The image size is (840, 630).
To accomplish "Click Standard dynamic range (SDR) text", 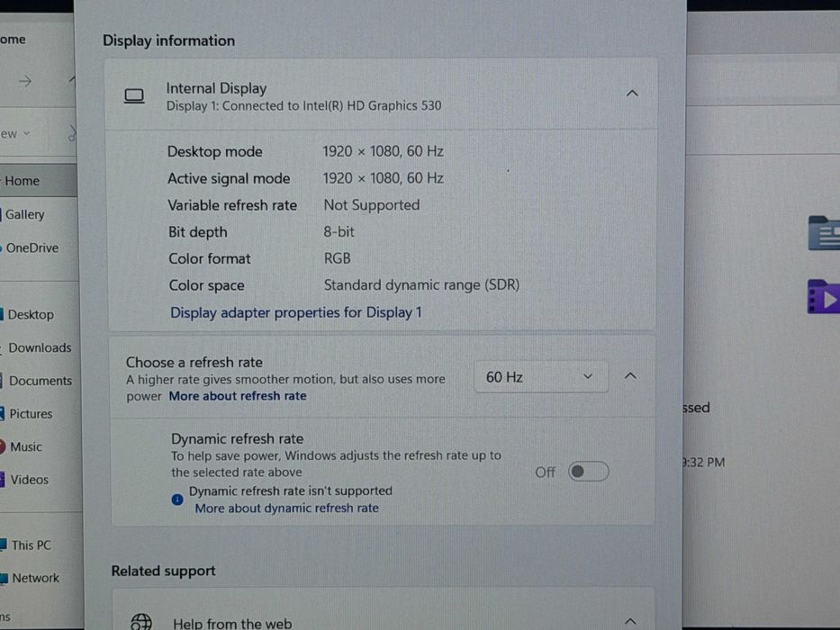I will coord(421,285).
